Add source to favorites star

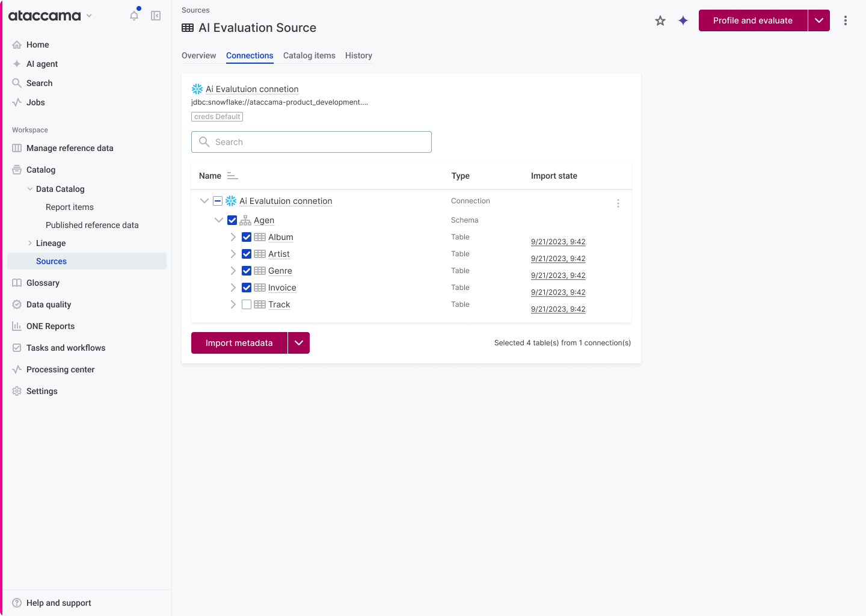point(660,20)
